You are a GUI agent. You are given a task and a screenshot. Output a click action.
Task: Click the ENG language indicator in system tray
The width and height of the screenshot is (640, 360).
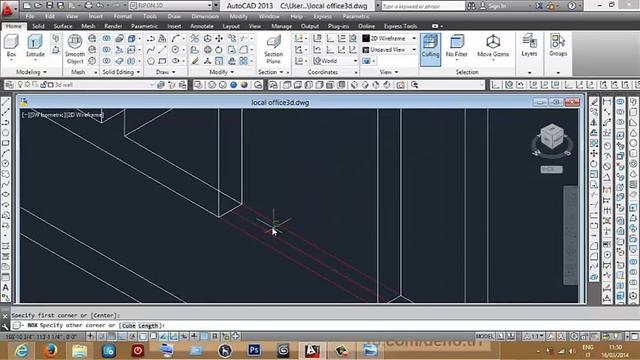(x=588, y=347)
